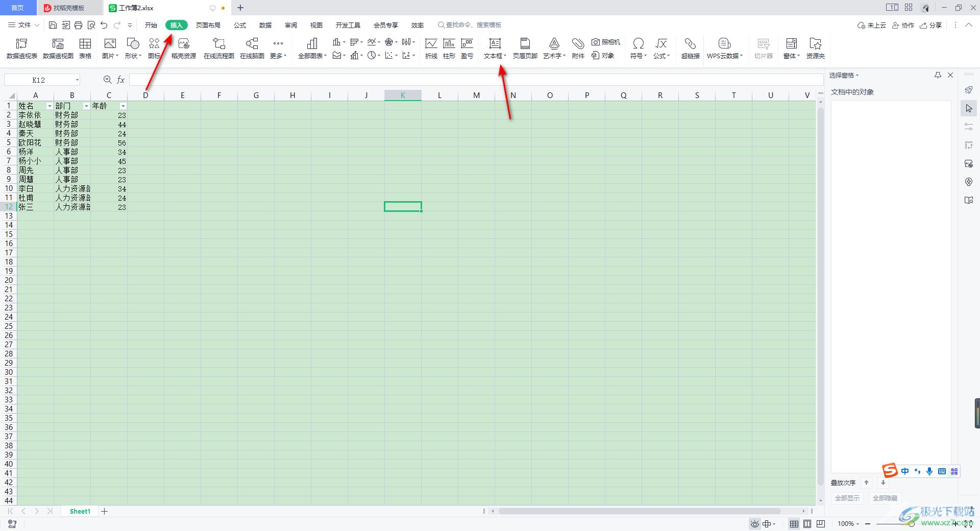Open the 艺术字 WordArt dropdown
The height and width of the screenshot is (531, 980).
pos(554,56)
